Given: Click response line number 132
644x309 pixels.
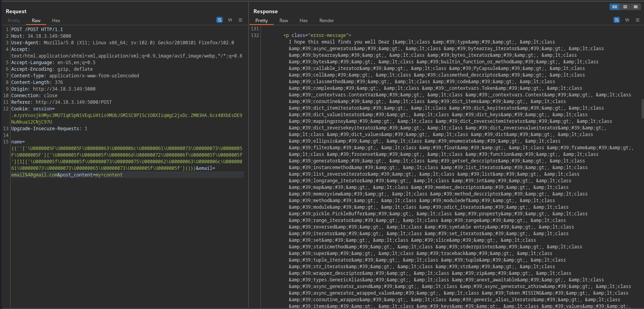Looking at the screenshot, I should (255, 35).
